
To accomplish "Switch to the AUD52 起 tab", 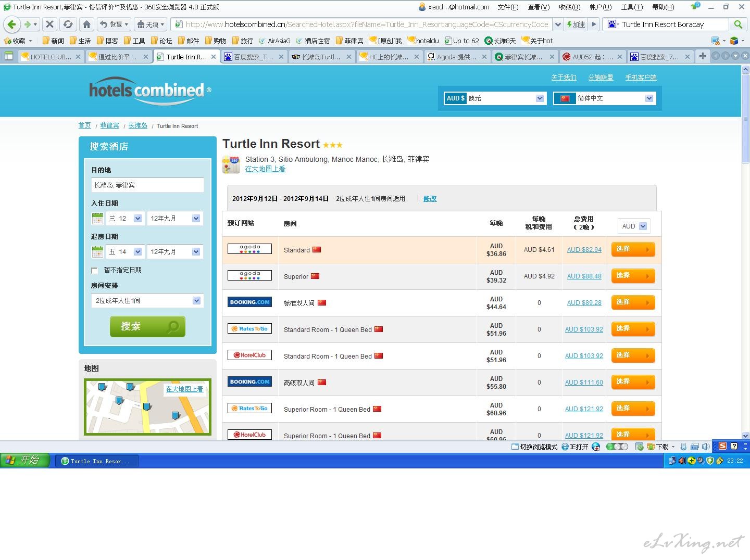I will [592, 57].
